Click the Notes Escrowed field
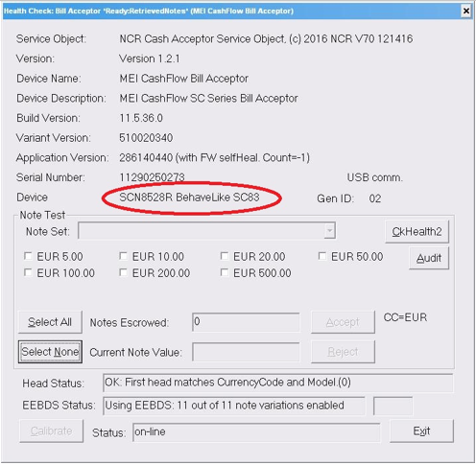Viewport: 476px width, 465px height. click(x=246, y=322)
